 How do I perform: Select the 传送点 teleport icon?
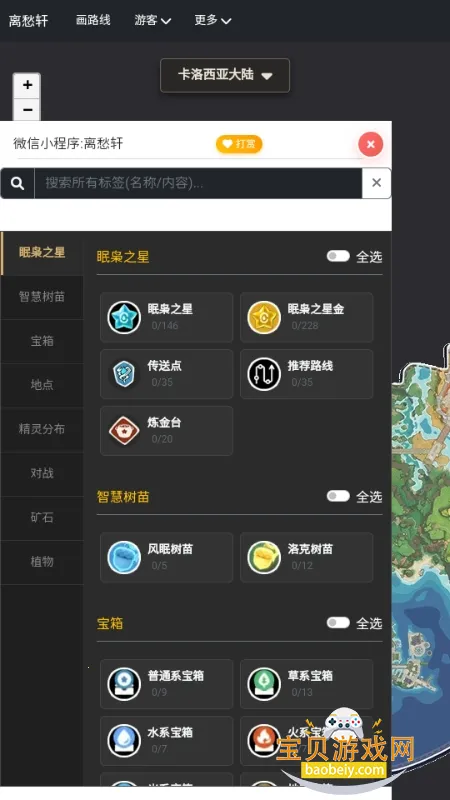point(124,374)
